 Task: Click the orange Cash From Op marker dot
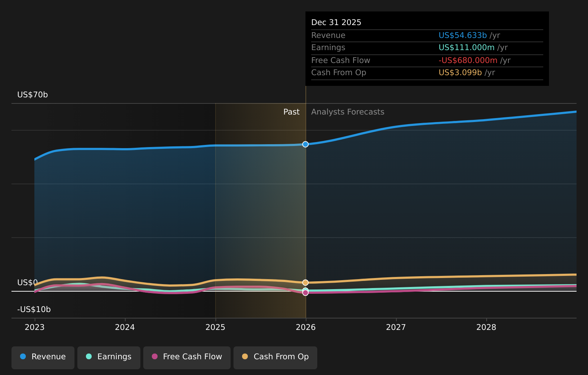(x=305, y=282)
